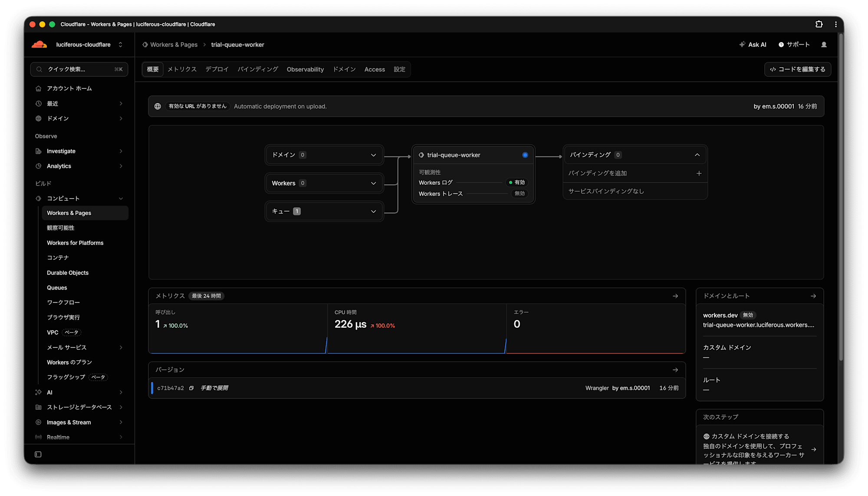Click the globe icon in deployment banner
Image resolution: width=868 pixels, height=496 pixels.
(158, 106)
